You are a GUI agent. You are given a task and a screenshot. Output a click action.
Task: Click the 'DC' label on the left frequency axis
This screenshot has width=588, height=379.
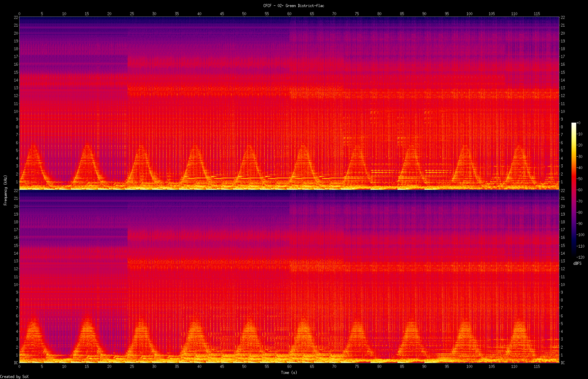tap(16, 363)
